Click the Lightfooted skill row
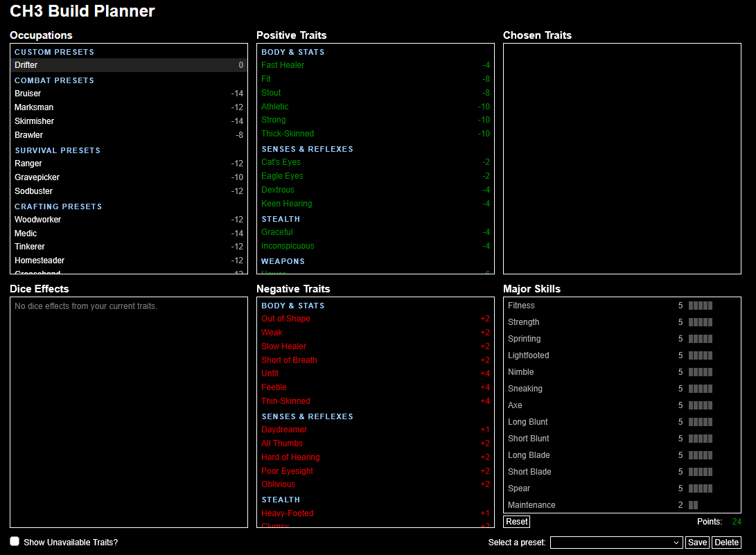Screen dimensions: 756x555 pyautogui.click(x=622, y=355)
